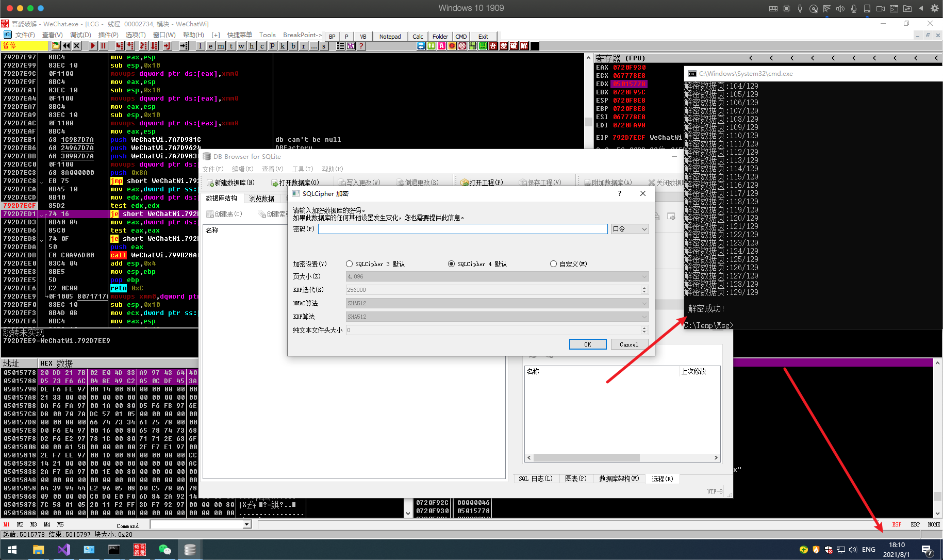
Task: Click the step over toolbar icon
Action: [x=130, y=46]
